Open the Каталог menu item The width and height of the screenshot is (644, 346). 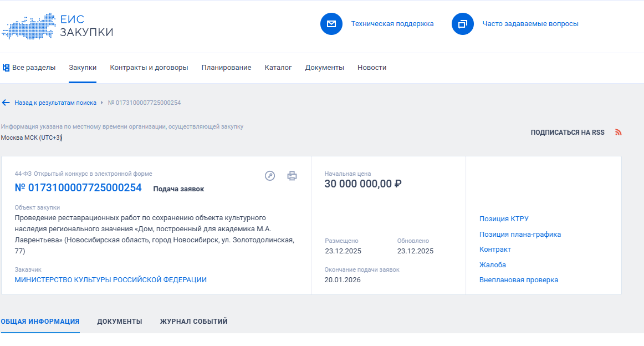click(x=278, y=68)
